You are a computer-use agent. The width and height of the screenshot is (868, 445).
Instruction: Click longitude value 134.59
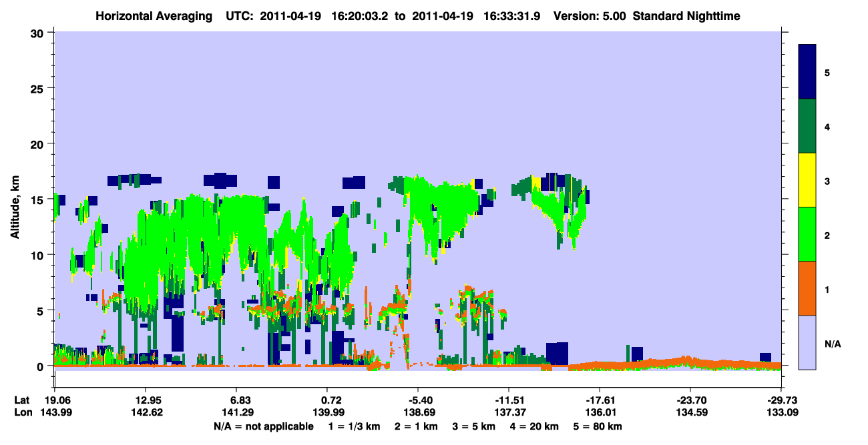(x=690, y=413)
